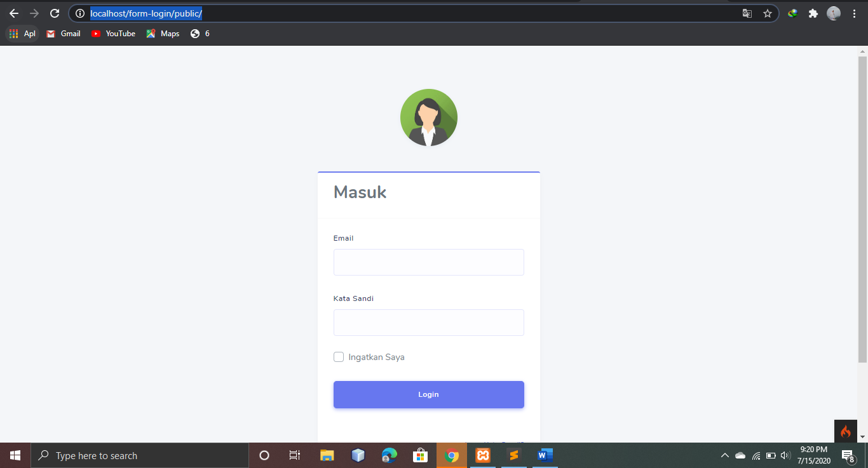Open the CodeIgniter debug toolbar flame icon

845,431
